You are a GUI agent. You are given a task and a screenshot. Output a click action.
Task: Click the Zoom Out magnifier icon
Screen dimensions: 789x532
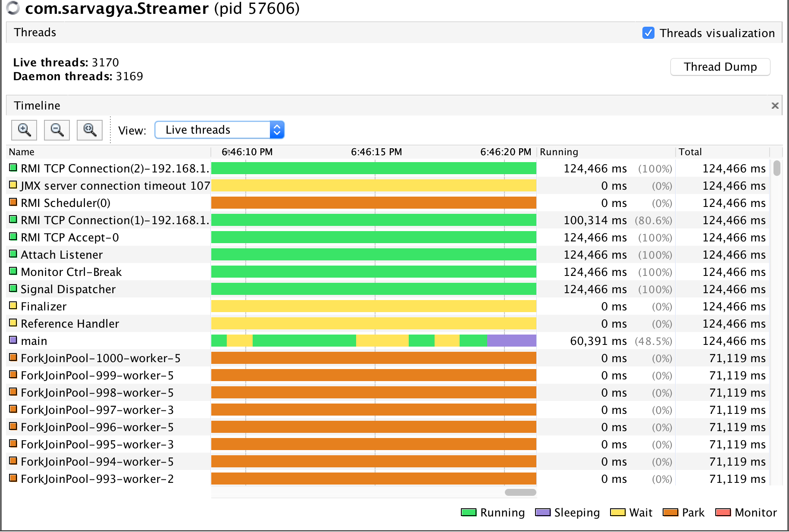57,130
